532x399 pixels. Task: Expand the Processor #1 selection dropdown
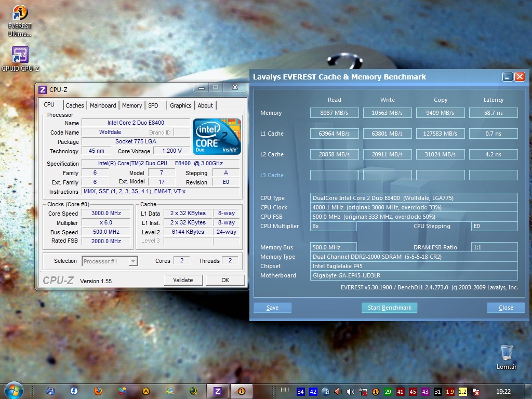pos(133,261)
